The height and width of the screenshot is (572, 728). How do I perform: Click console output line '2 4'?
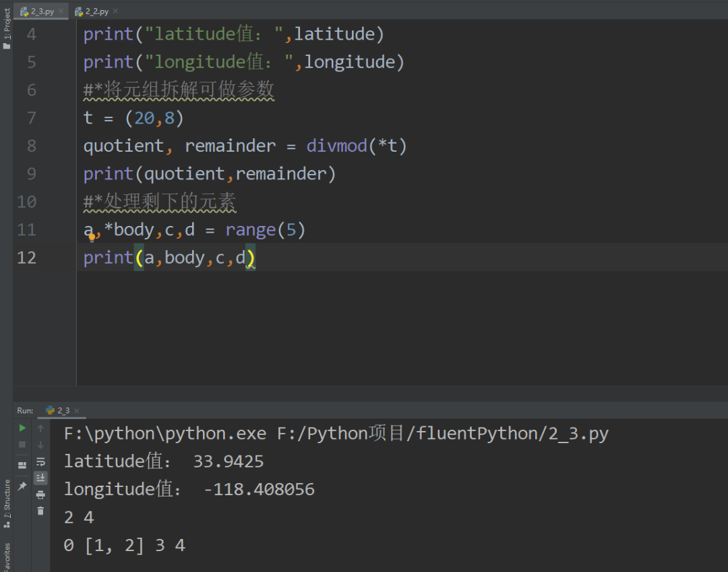(79, 517)
